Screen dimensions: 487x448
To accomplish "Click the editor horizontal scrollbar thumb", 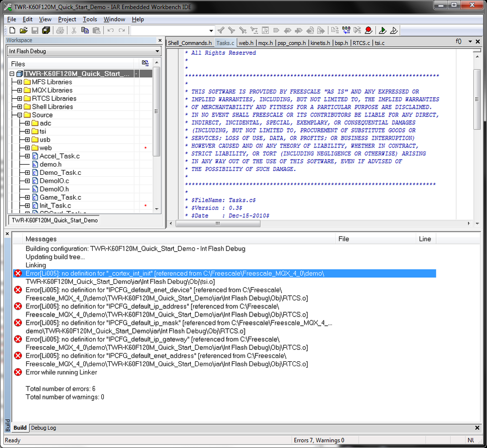I will tap(218, 224).
